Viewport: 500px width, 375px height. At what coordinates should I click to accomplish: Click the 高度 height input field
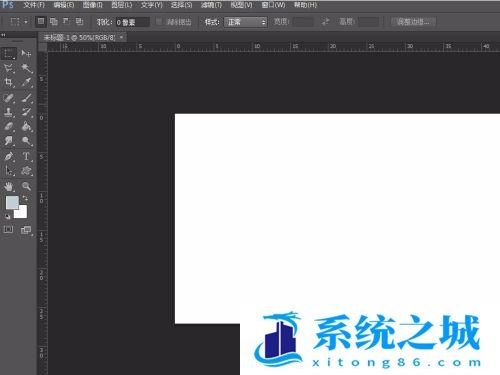coord(368,22)
